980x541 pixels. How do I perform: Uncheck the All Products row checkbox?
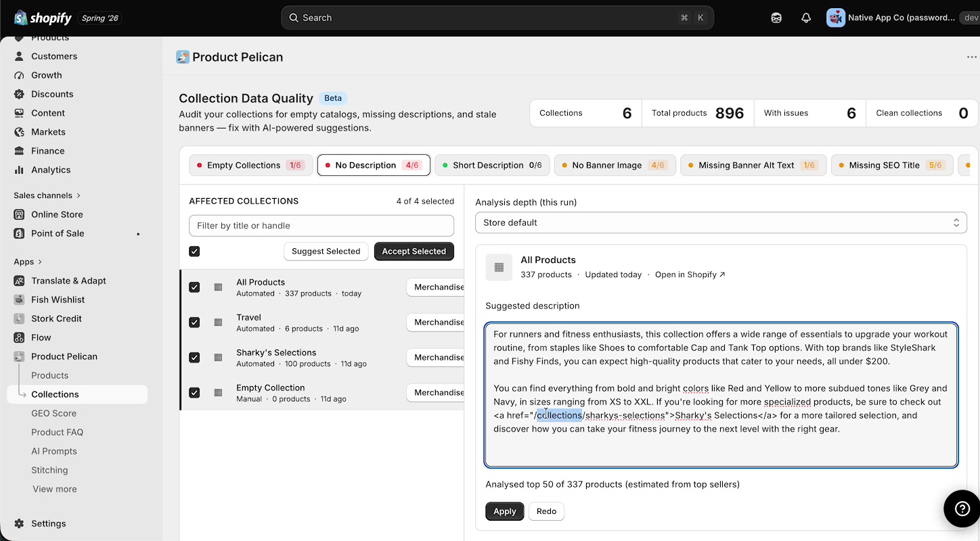(194, 287)
